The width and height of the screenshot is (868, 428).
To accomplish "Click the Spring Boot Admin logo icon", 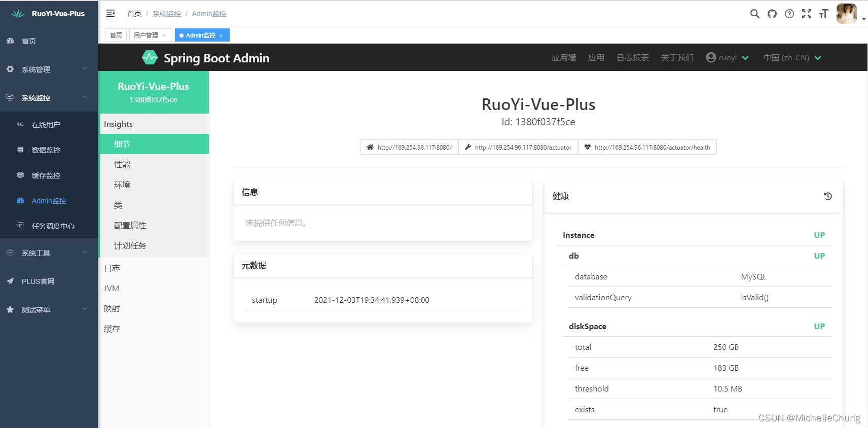I will pos(150,58).
